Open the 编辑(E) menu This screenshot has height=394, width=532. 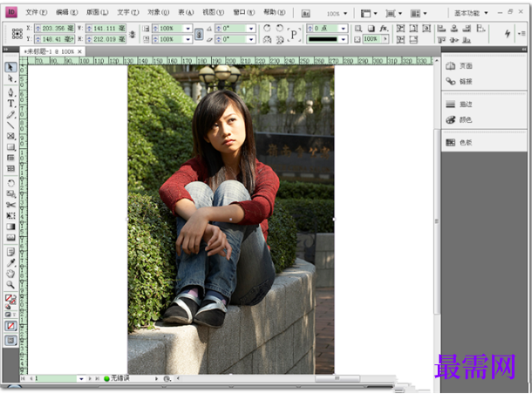click(x=66, y=12)
